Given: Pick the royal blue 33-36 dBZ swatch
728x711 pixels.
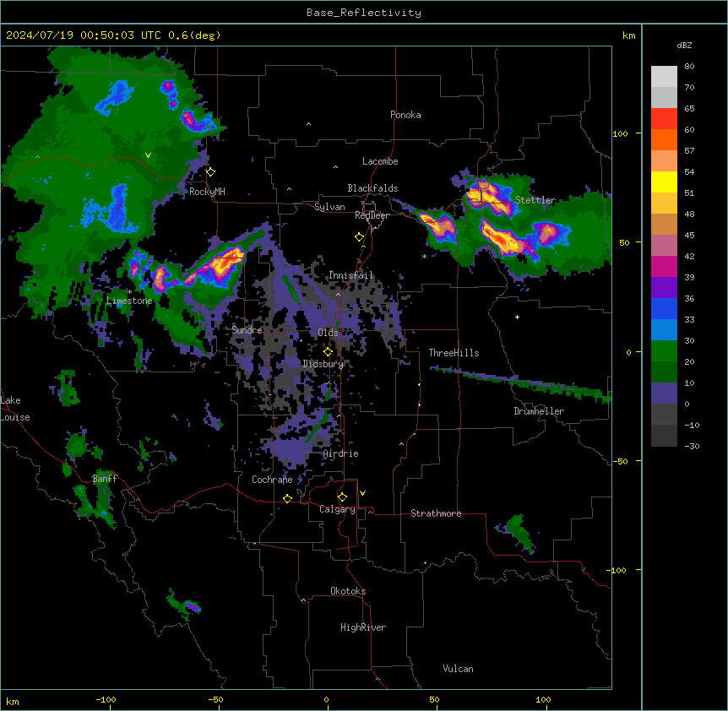Looking at the screenshot, I should pyautogui.click(x=664, y=309).
